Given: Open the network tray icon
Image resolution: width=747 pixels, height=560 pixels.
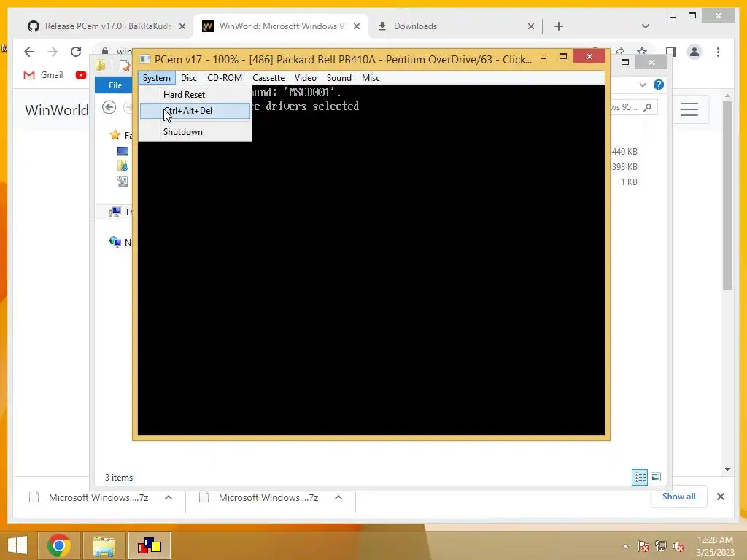Looking at the screenshot, I should [x=661, y=546].
